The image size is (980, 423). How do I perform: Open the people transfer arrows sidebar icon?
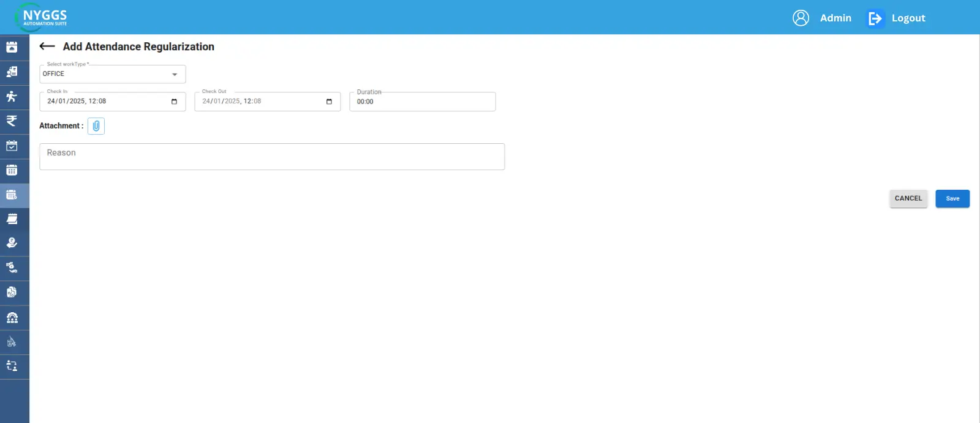(12, 366)
